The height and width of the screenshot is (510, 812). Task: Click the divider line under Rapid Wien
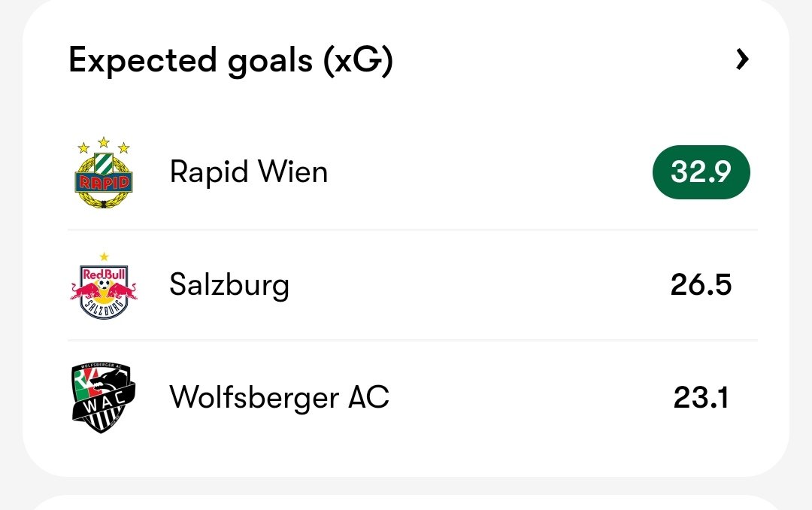(413, 229)
